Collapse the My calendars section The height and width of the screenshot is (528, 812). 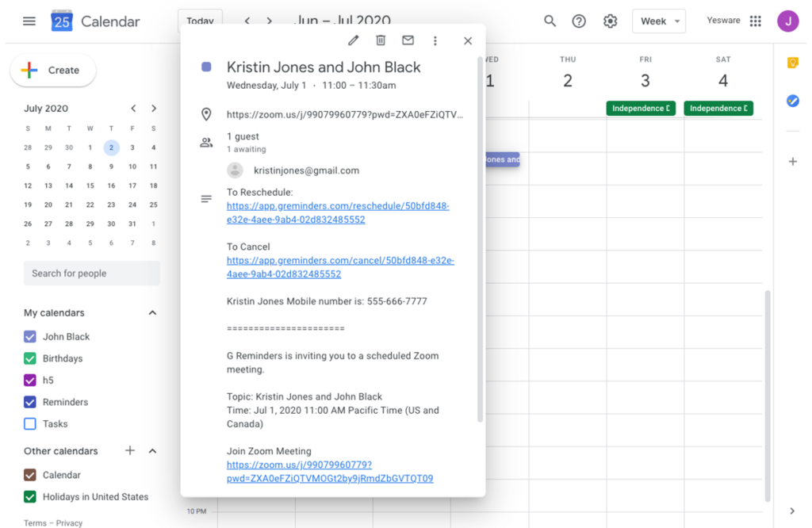151,312
